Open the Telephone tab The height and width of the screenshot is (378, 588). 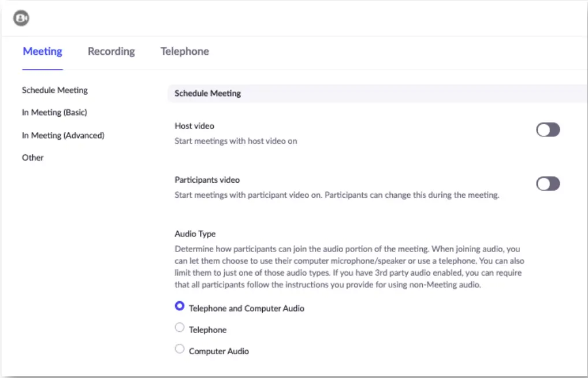(x=185, y=51)
